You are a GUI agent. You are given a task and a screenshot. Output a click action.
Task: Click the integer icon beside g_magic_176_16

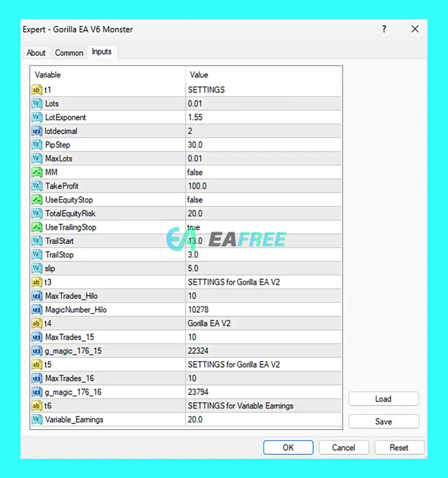[37, 392]
